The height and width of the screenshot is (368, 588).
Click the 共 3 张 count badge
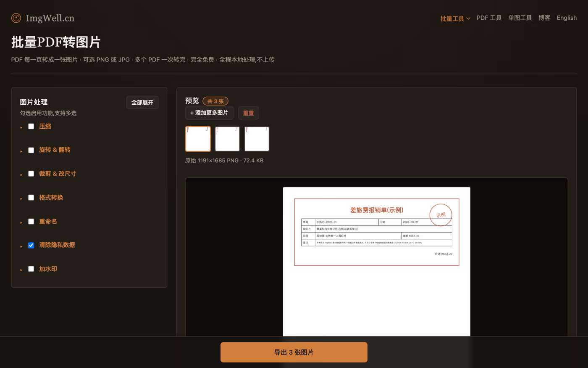point(215,101)
